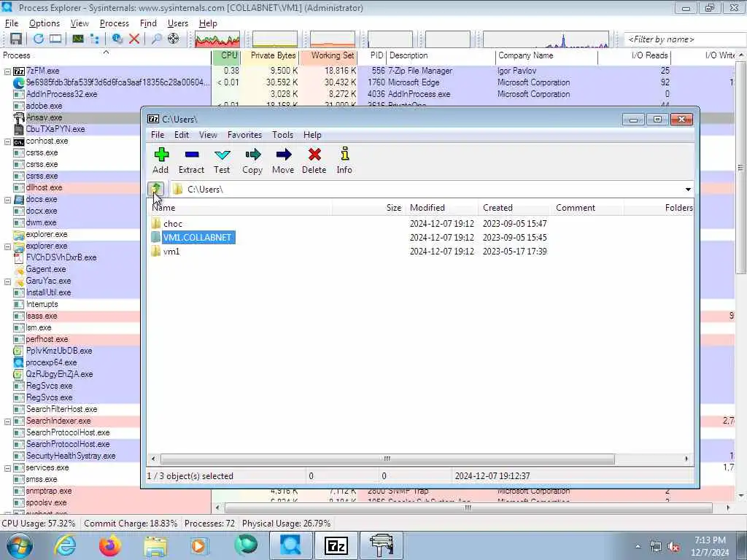This screenshot has width=747, height=560.
Task: Collapse the conhost.exe tree node
Action: click(x=7, y=141)
